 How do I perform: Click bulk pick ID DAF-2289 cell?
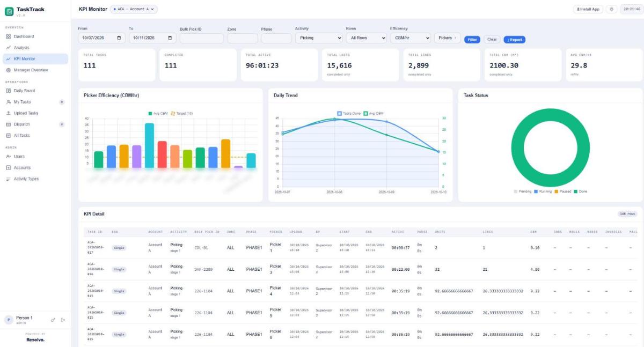click(x=204, y=269)
